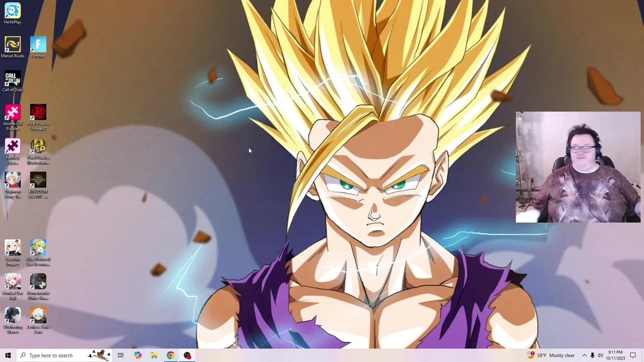644x362 pixels.
Task: Expand the hidden system tray icons
Action: (x=584, y=355)
